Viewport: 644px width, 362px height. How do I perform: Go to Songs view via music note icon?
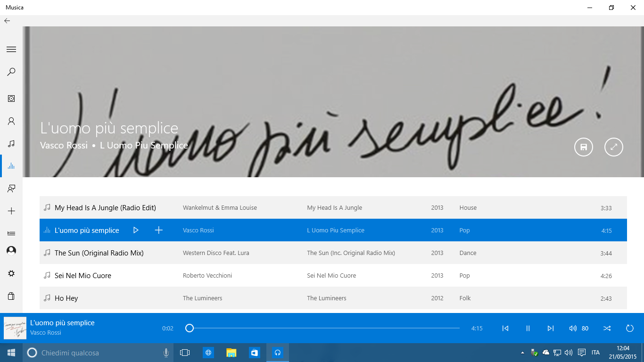(11, 143)
